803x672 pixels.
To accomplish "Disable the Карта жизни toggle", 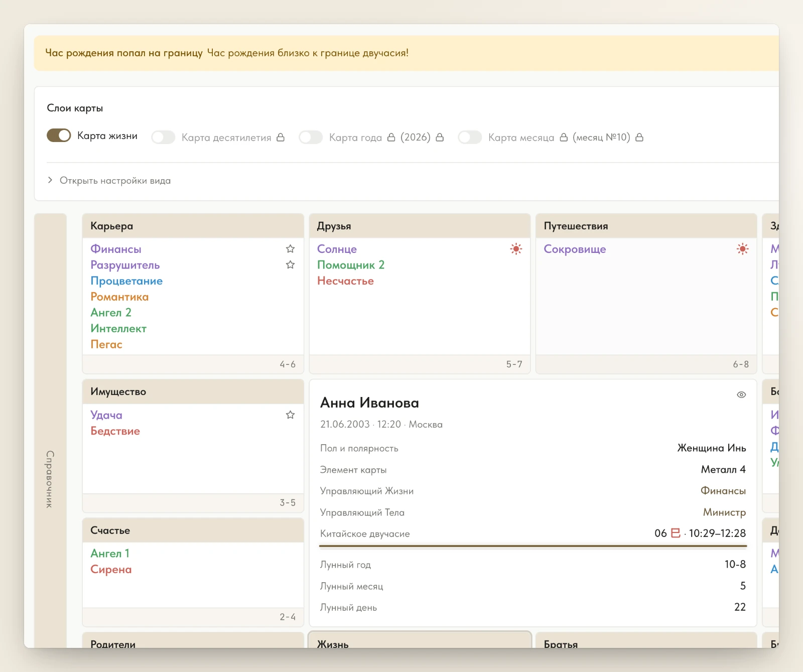I will [59, 136].
